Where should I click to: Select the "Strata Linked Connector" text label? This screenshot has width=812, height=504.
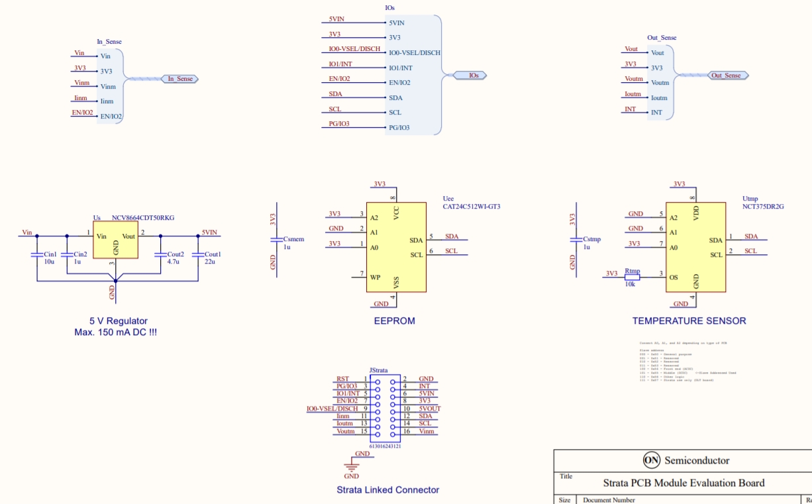387,490
